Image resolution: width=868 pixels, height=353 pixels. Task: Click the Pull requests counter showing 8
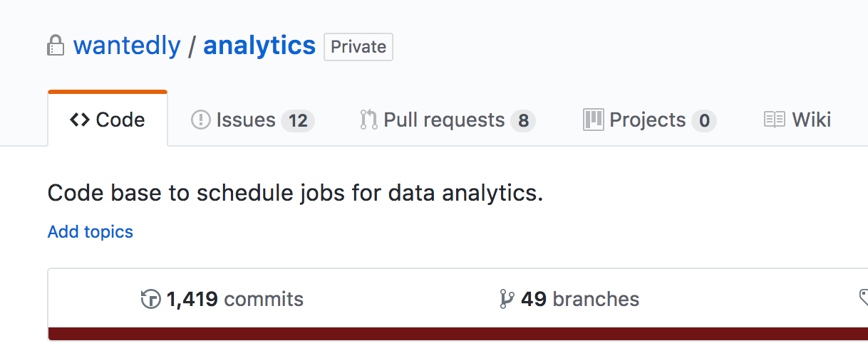point(523,121)
